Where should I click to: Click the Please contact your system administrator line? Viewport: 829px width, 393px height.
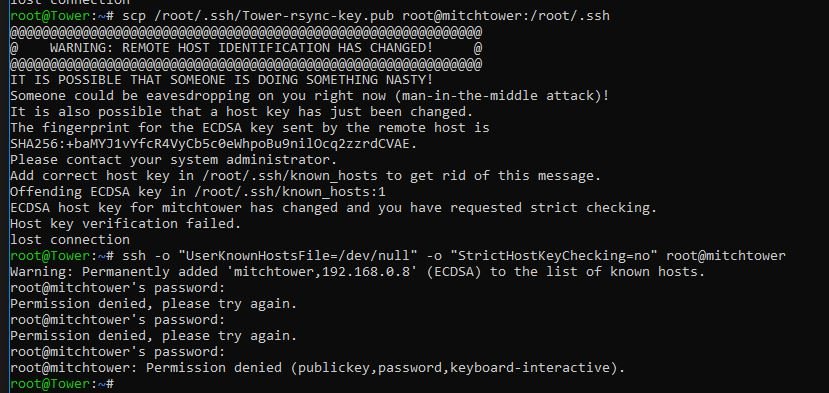[x=173, y=160]
